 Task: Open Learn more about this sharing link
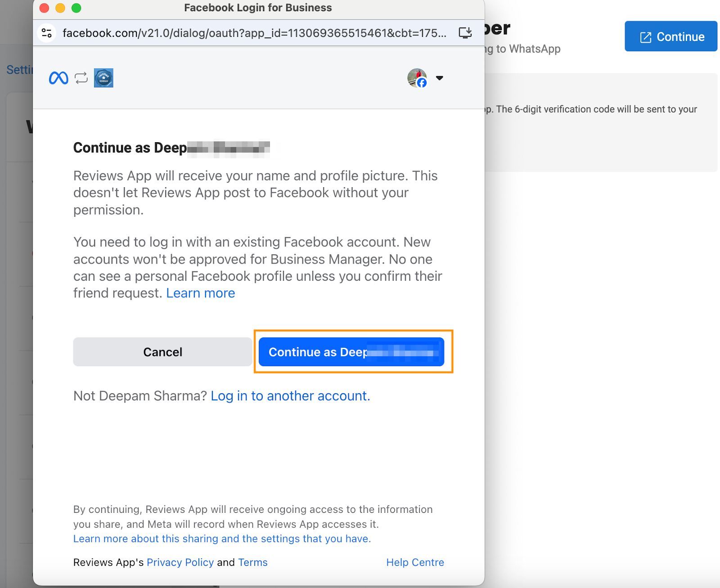pos(222,539)
